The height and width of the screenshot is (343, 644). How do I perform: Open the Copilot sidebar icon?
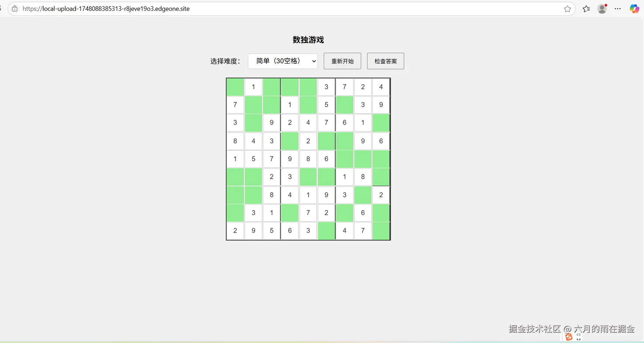pos(634,9)
